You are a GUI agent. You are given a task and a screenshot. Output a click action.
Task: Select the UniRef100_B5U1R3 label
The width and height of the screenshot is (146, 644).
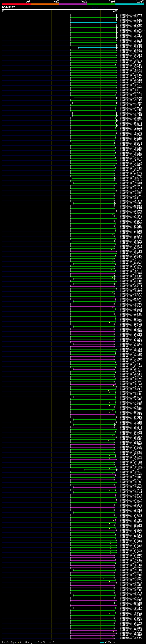click(x=131, y=605)
